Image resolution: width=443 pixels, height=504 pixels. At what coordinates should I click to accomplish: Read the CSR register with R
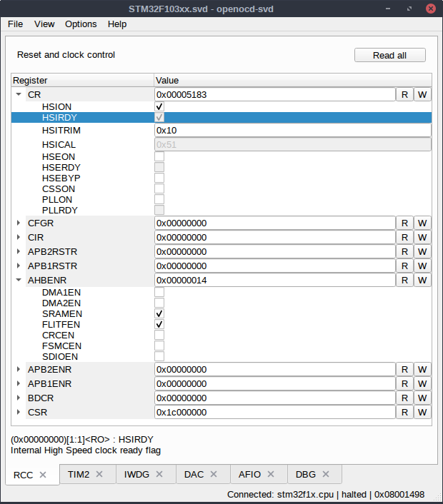coord(404,413)
